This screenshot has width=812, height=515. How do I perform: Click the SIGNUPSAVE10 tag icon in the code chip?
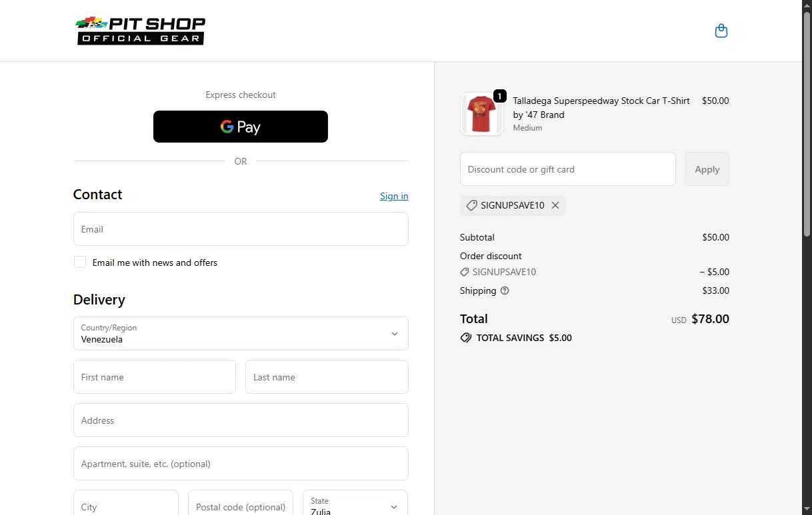click(x=471, y=205)
